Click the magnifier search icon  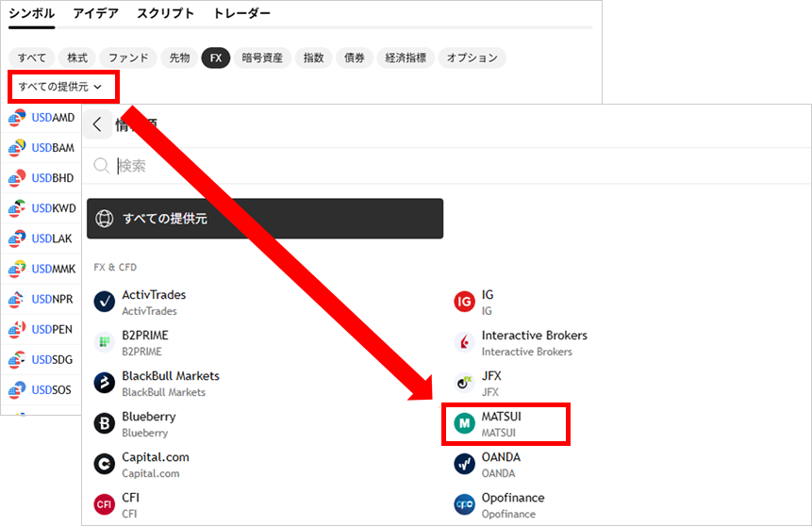(x=102, y=166)
